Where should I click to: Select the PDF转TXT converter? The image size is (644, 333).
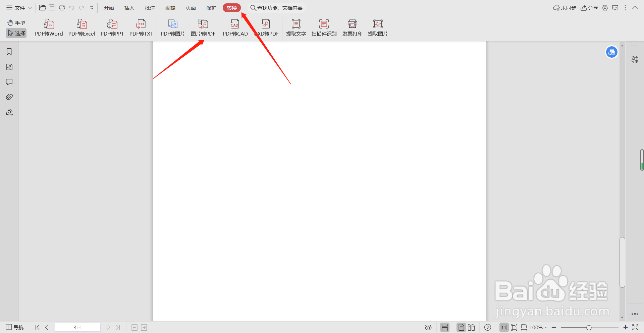tap(141, 27)
